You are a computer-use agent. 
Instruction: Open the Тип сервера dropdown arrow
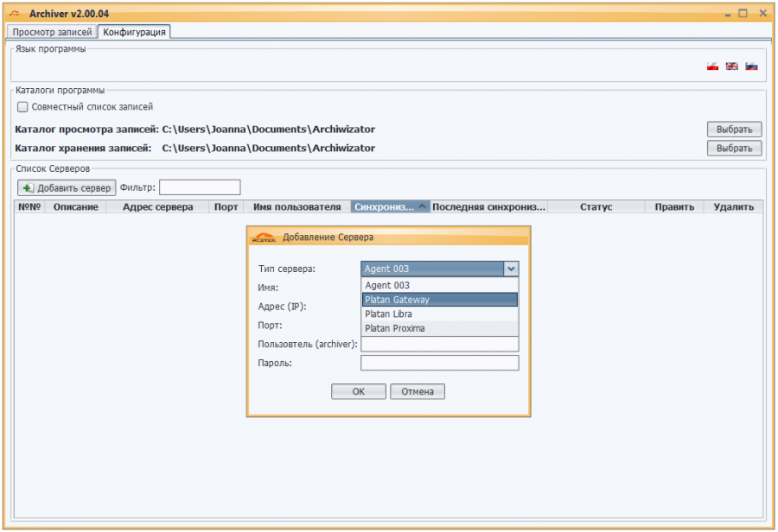coord(511,269)
